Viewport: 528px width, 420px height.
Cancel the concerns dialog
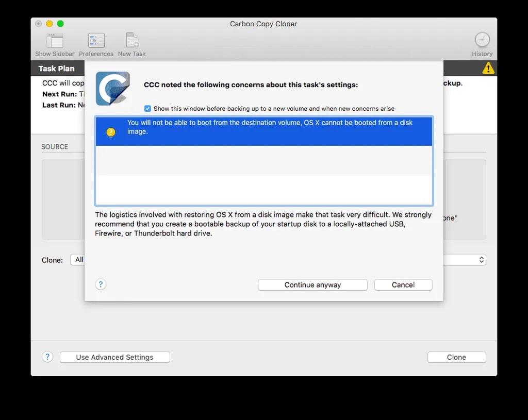tap(403, 285)
